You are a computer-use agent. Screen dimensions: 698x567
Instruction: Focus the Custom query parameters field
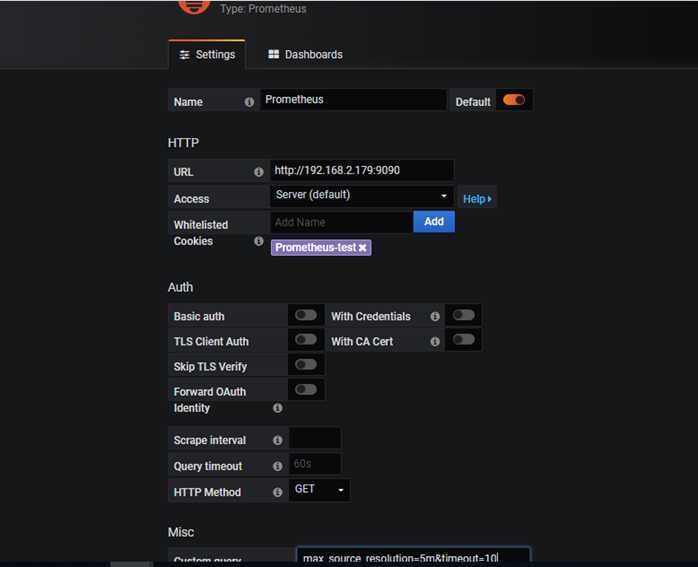(x=413, y=557)
